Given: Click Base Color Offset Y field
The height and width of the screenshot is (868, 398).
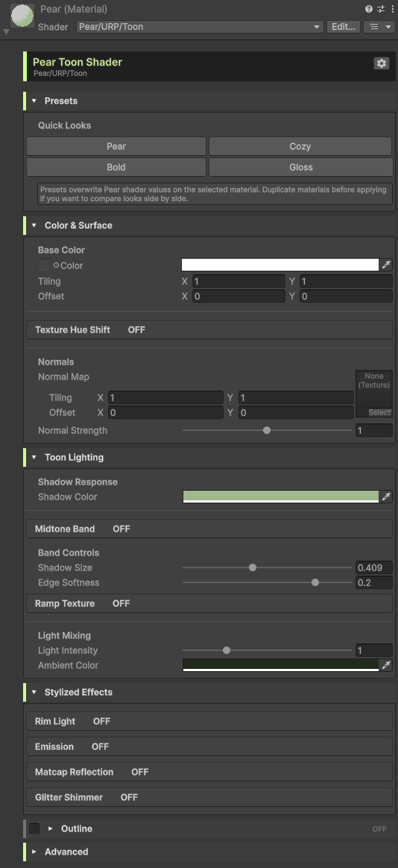Looking at the screenshot, I should [x=346, y=296].
